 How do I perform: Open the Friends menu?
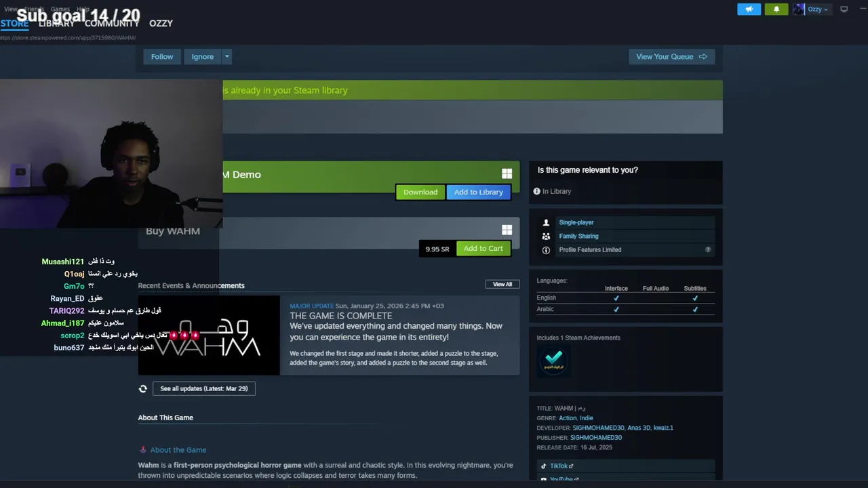[34, 9]
